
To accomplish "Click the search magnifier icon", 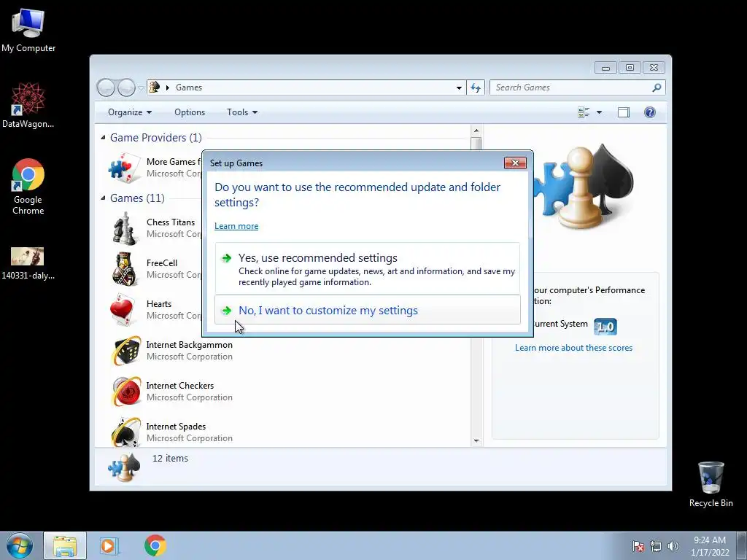I will [x=657, y=87].
